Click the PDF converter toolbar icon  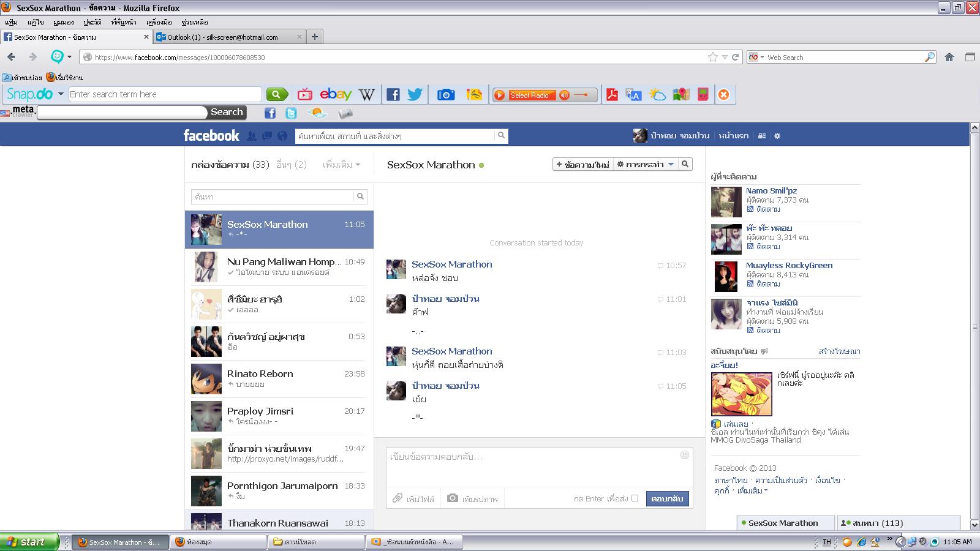click(612, 94)
